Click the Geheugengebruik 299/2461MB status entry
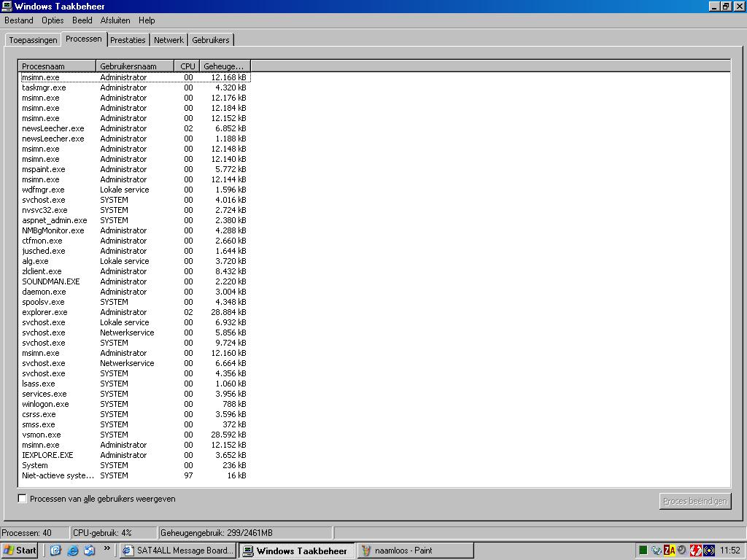The width and height of the screenshot is (747, 560). click(244, 533)
